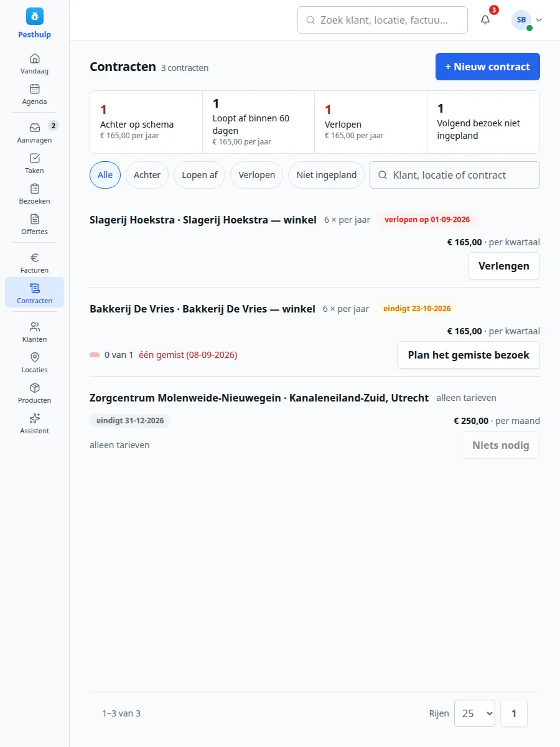The width and height of the screenshot is (560, 747).
Task: Create a new contract with Nieuw contract
Action: point(488,67)
